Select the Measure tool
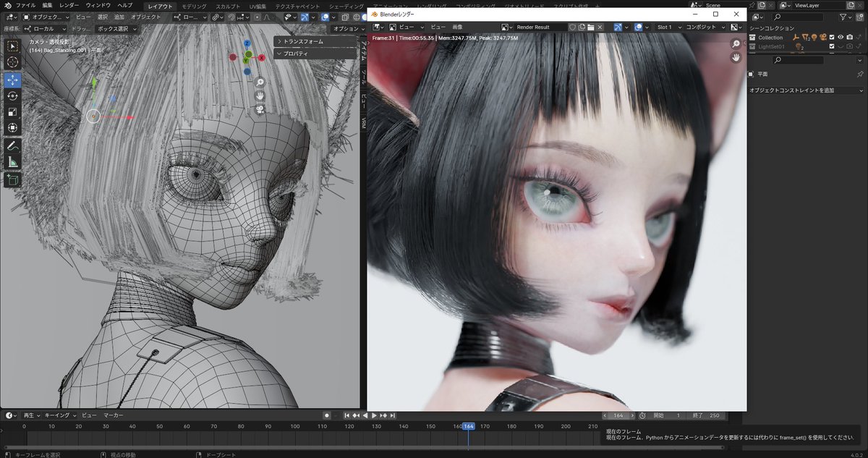The height and width of the screenshot is (458, 868). point(12,161)
